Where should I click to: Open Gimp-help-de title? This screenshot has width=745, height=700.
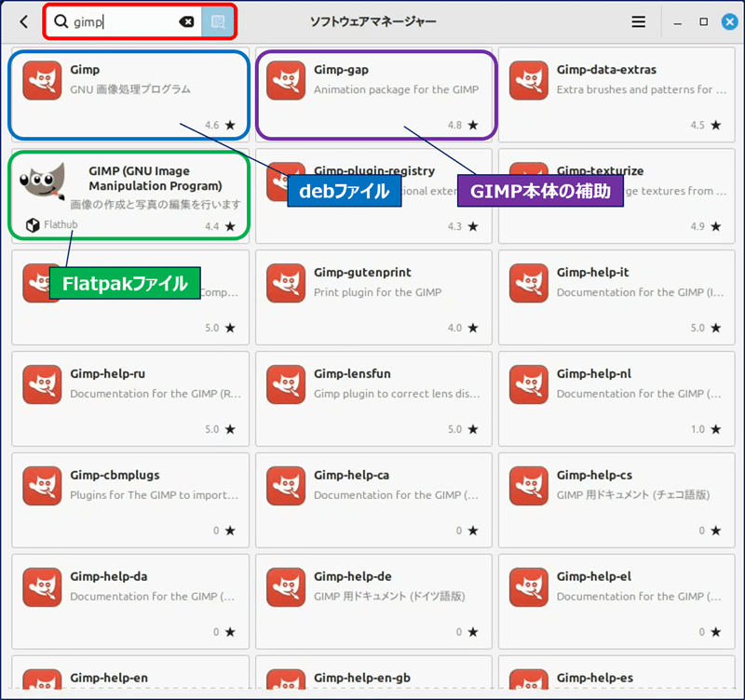click(353, 576)
